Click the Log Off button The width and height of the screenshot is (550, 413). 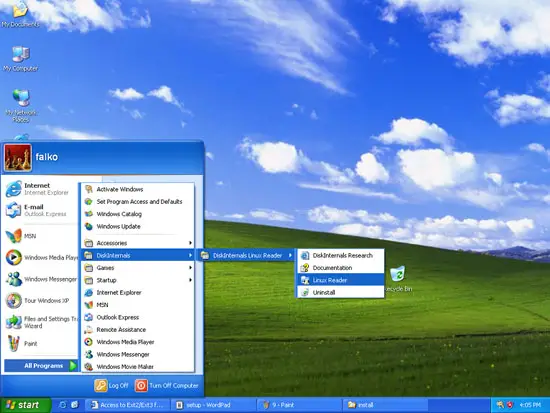tap(111, 385)
